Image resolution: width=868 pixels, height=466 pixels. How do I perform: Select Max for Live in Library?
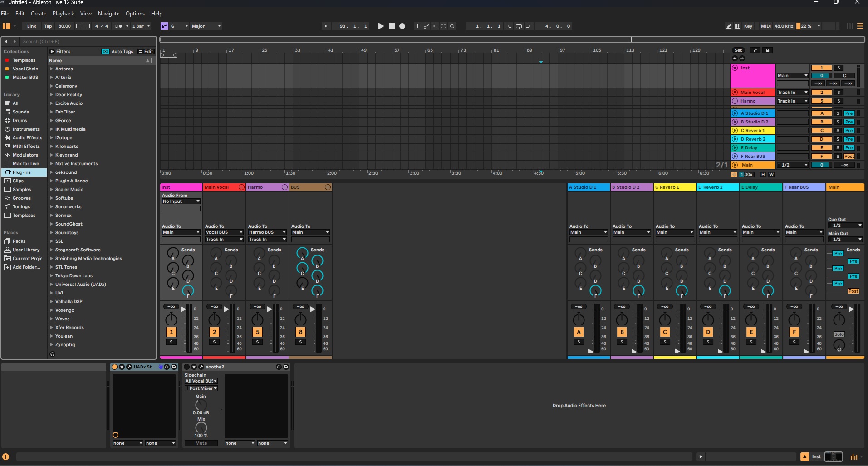click(x=24, y=164)
